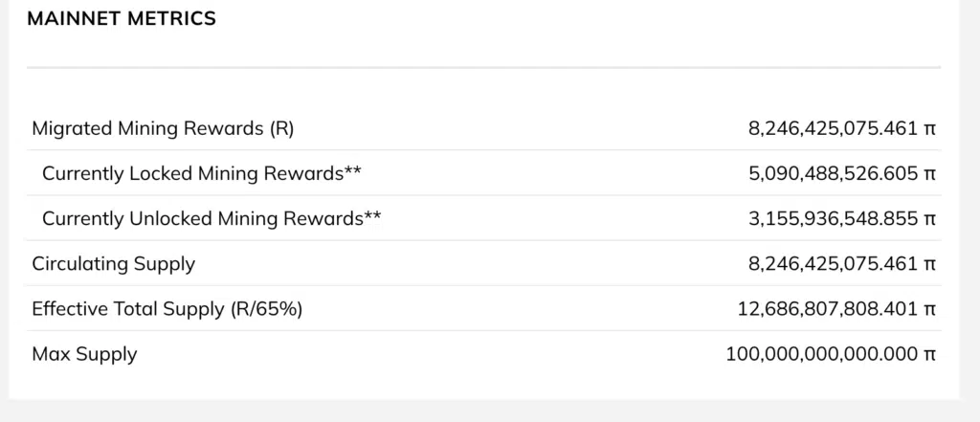
Task: Click the π symbol in Currently Unlocked row
Action: (929, 219)
